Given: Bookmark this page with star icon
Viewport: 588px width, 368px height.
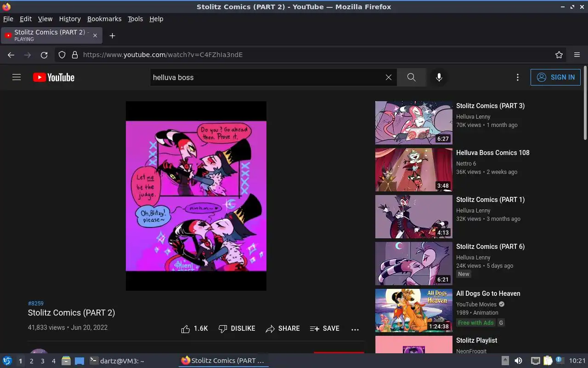Looking at the screenshot, I should pyautogui.click(x=559, y=55).
